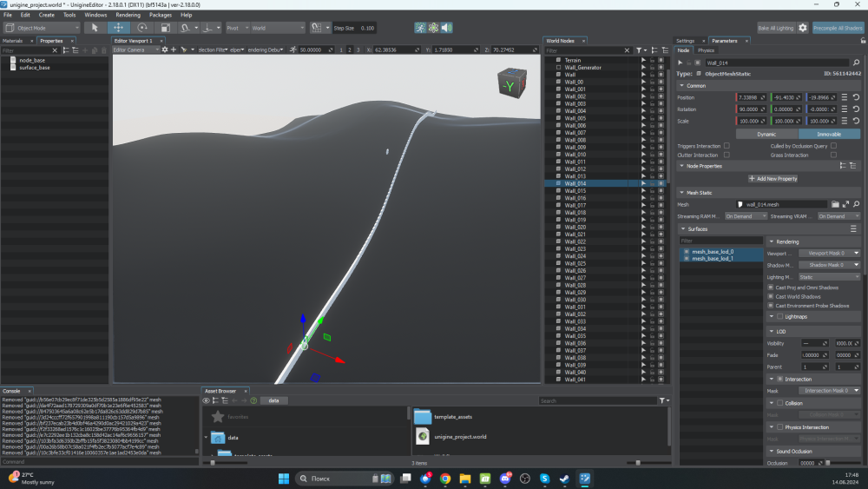This screenshot has height=489, width=868.
Task: Switch to the Physics tab
Action: click(706, 50)
